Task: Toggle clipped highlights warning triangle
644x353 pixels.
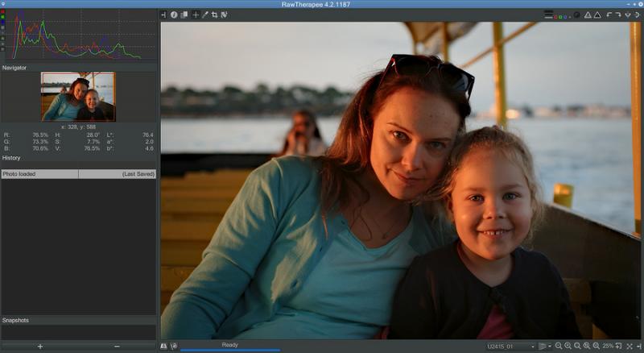Action: 597,15
